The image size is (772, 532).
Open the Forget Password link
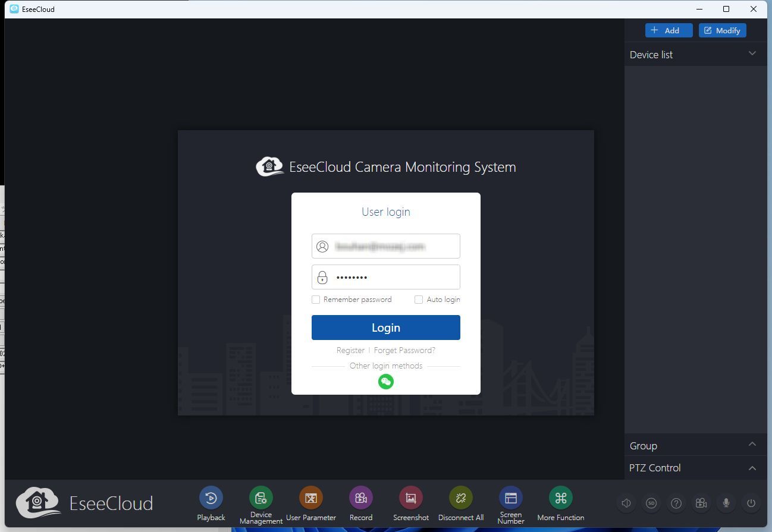(404, 350)
